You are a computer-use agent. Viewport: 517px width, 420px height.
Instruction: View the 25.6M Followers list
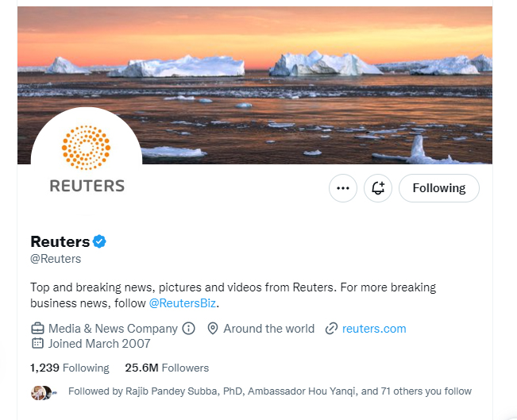[x=167, y=368]
